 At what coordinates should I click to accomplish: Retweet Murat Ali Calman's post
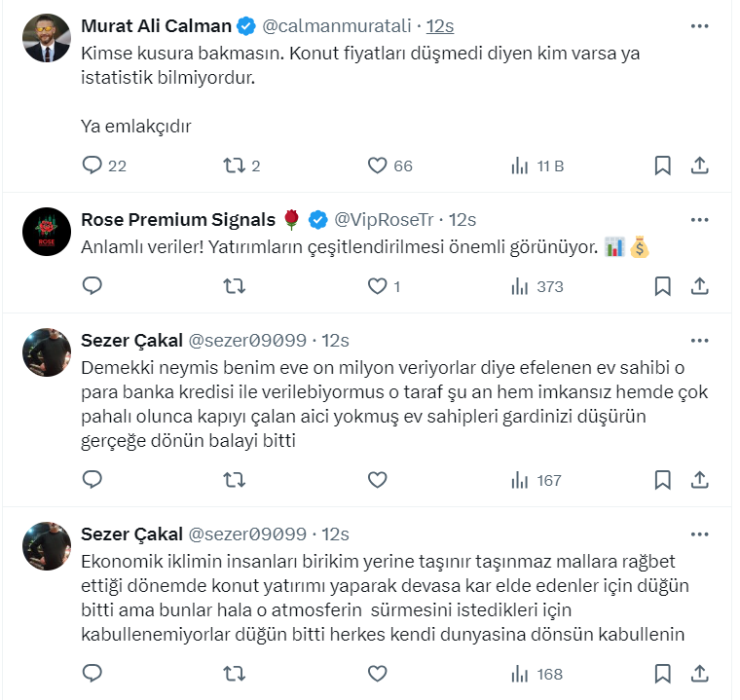coord(234,166)
